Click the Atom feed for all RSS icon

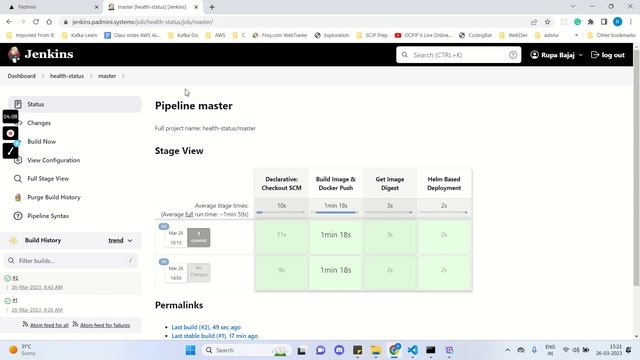pos(25,324)
